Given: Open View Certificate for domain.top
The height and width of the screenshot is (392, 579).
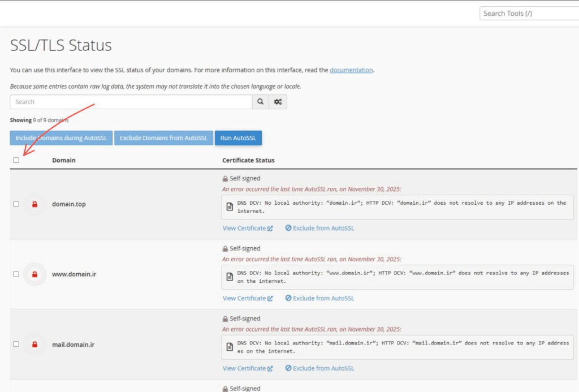Looking at the screenshot, I should (248, 229).
